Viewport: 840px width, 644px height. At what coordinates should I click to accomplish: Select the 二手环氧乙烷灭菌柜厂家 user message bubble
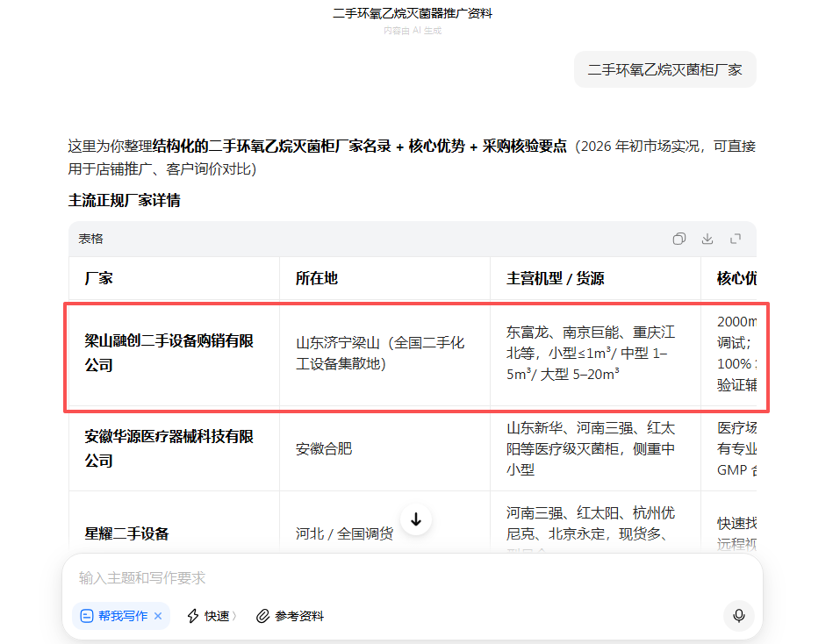coord(664,69)
